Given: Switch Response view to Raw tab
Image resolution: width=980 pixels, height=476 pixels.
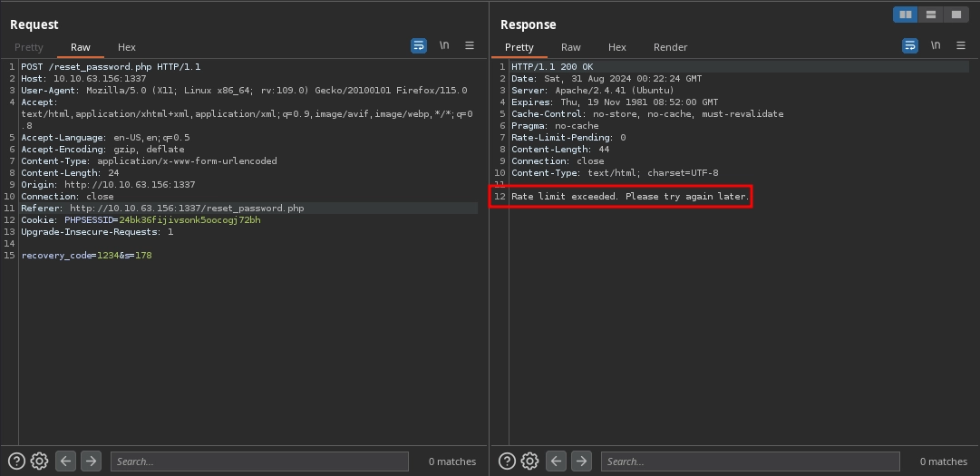Looking at the screenshot, I should pos(571,47).
